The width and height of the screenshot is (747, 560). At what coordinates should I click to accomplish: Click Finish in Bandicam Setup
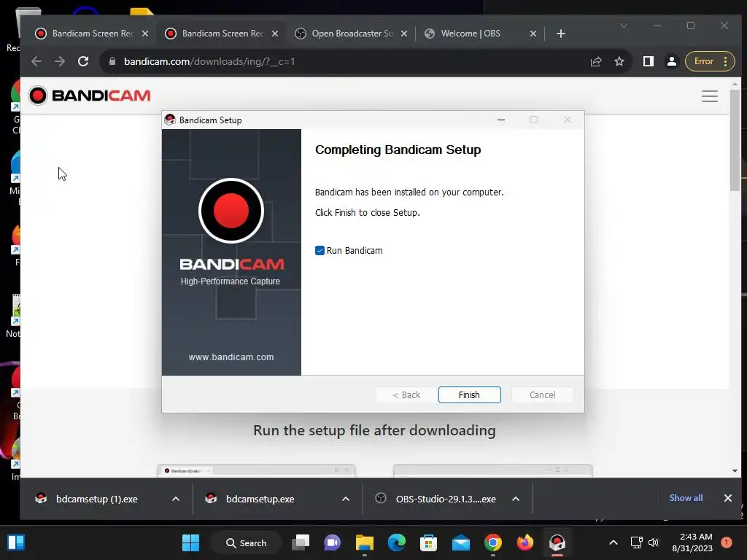(469, 394)
